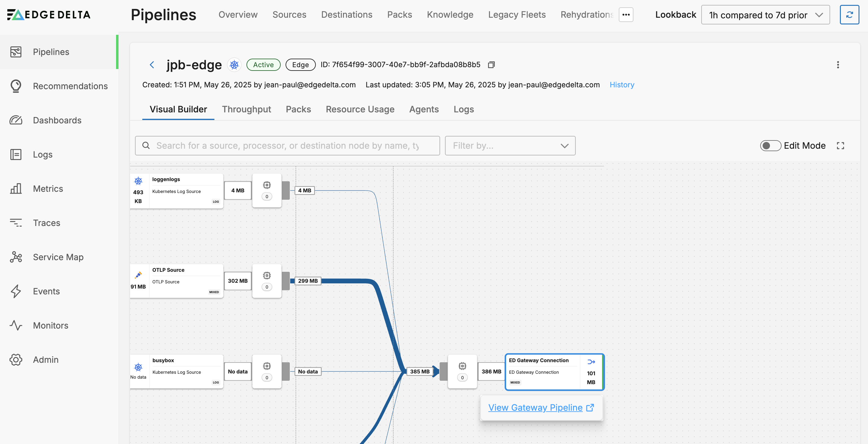Open Service Map in the sidebar
The image size is (868, 444).
(59, 257)
